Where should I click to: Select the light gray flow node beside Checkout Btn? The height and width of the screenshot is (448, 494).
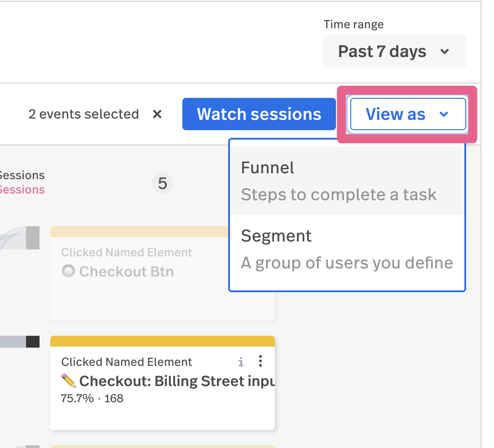click(x=33, y=238)
